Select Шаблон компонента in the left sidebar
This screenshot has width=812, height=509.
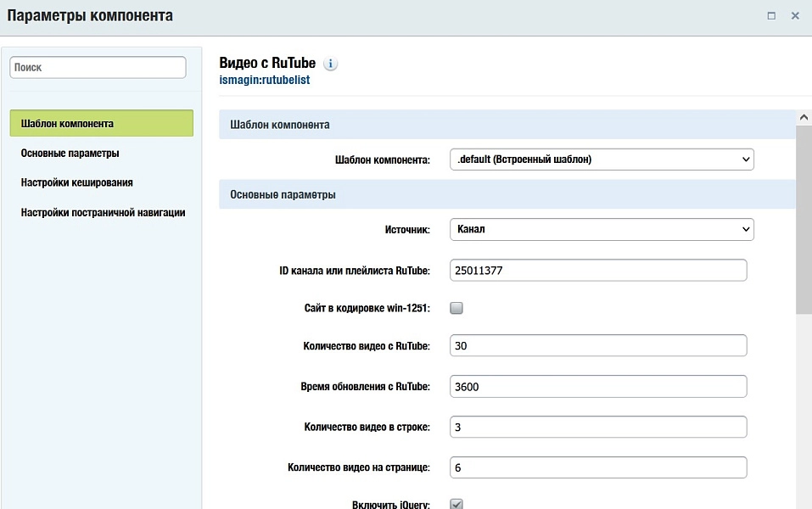pyautogui.click(x=102, y=123)
